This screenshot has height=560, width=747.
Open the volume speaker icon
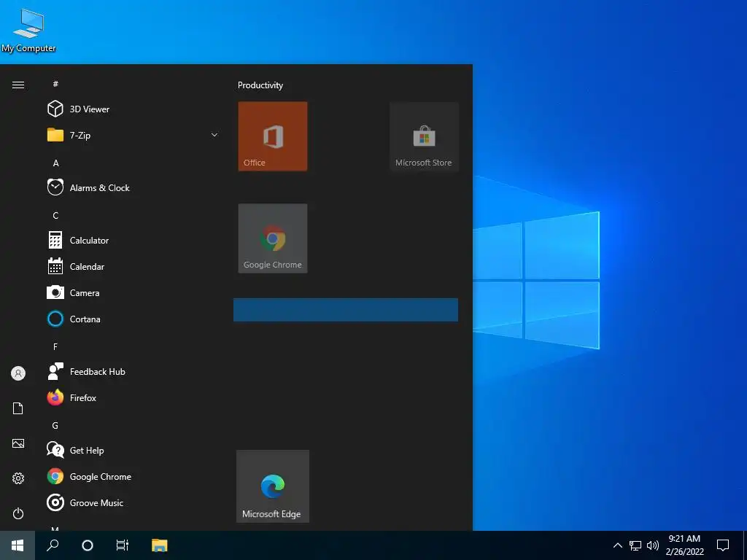(x=653, y=545)
